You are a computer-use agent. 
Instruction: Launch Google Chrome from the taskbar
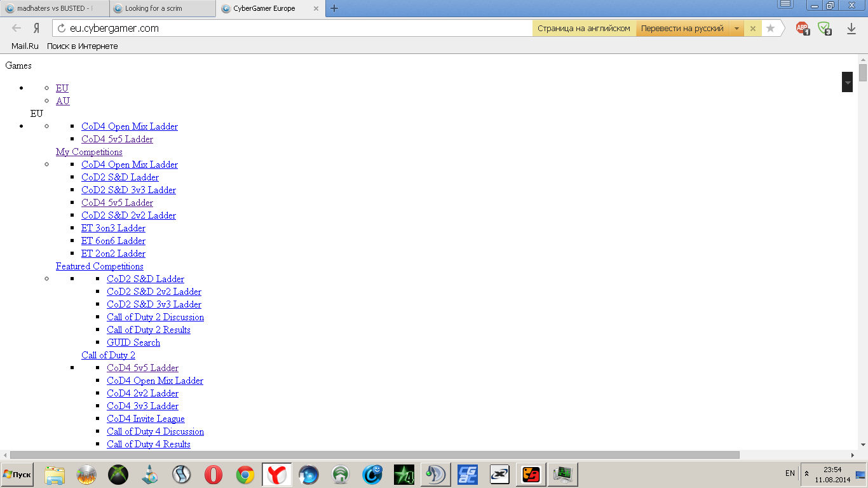coord(245,474)
